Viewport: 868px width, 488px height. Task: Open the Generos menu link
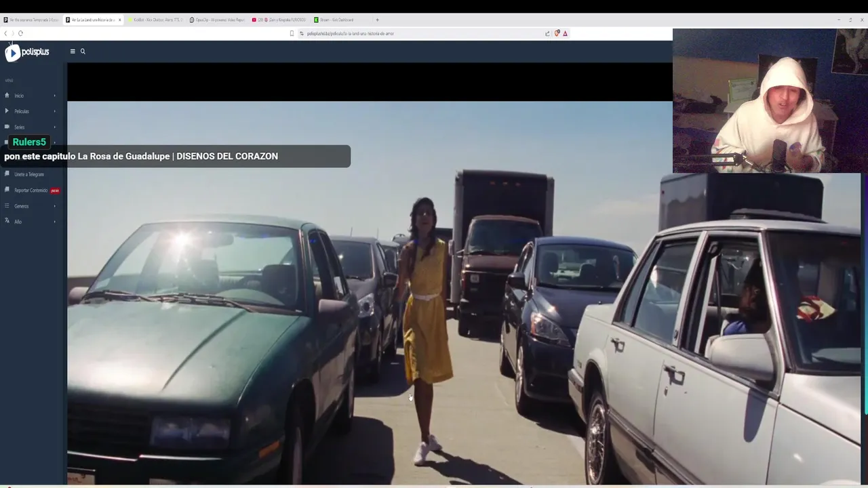pos(22,206)
